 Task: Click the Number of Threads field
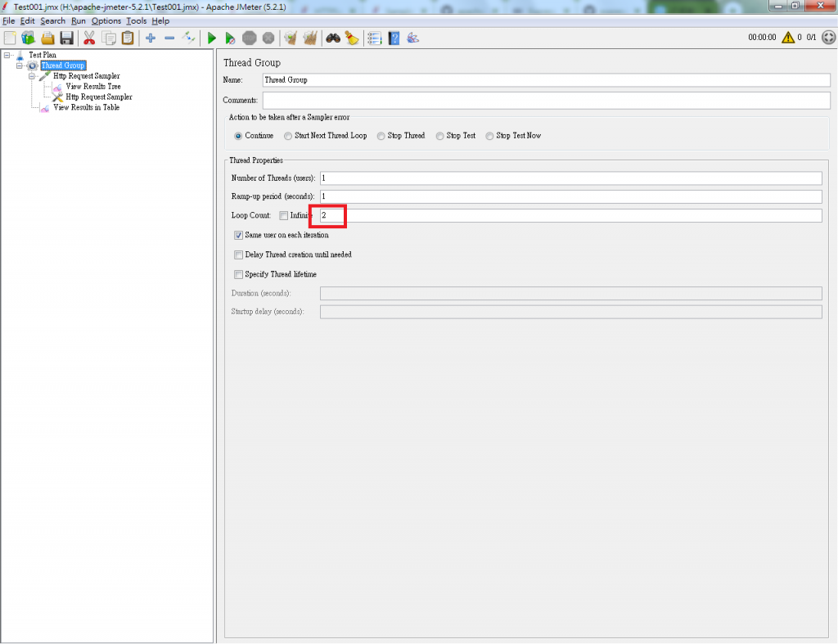[570, 178]
